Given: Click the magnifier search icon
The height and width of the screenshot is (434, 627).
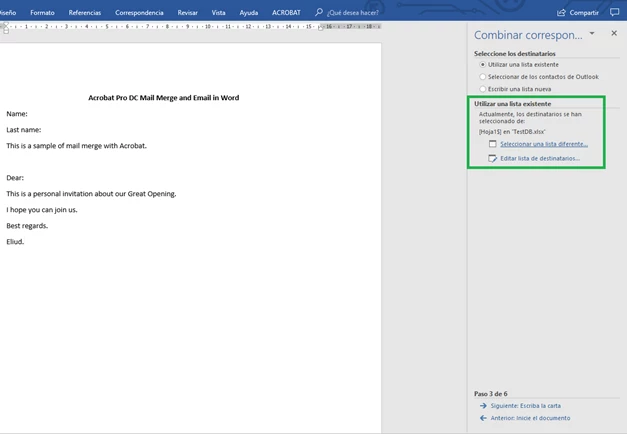Looking at the screenshot, I should pos(319,12).
